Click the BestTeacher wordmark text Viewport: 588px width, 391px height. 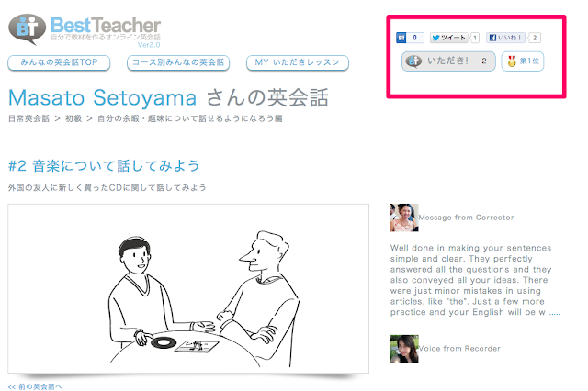(x=106, y=26)
